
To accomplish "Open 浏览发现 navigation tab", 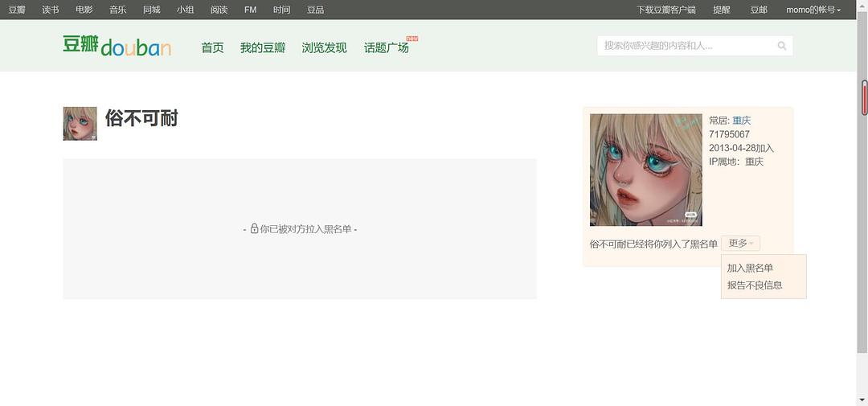I will [x=325, y=48].
